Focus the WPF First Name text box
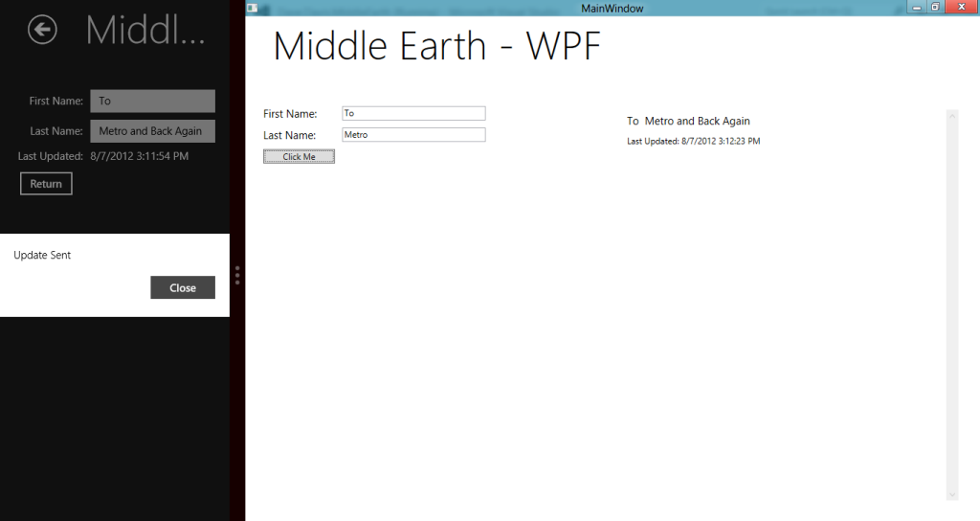 pos(413,113)
